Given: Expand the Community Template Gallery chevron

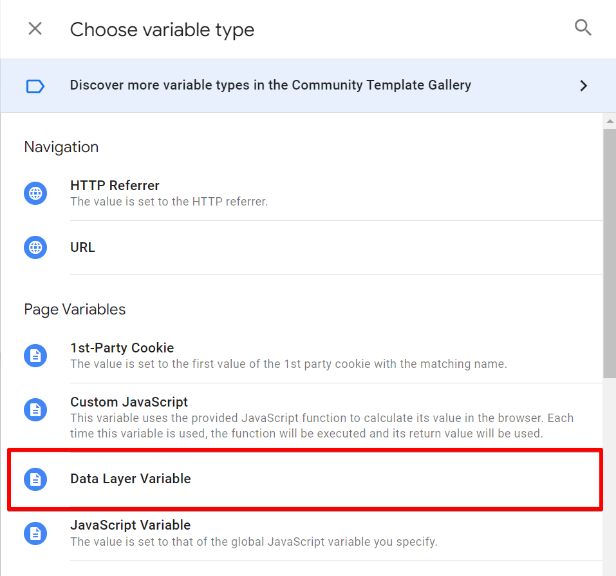Looking at the screenshot, I should (584, 86).
